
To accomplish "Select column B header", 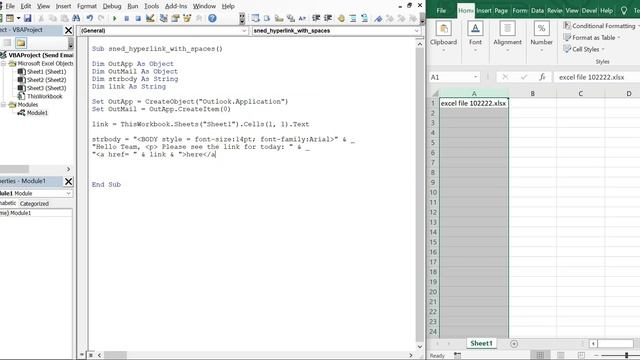I will (532, 93).
